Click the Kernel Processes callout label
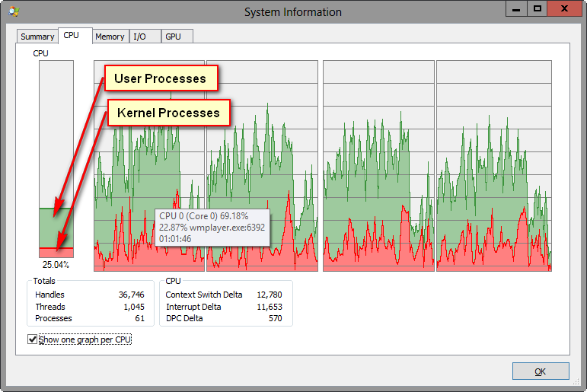 click(x=168, y=113)
